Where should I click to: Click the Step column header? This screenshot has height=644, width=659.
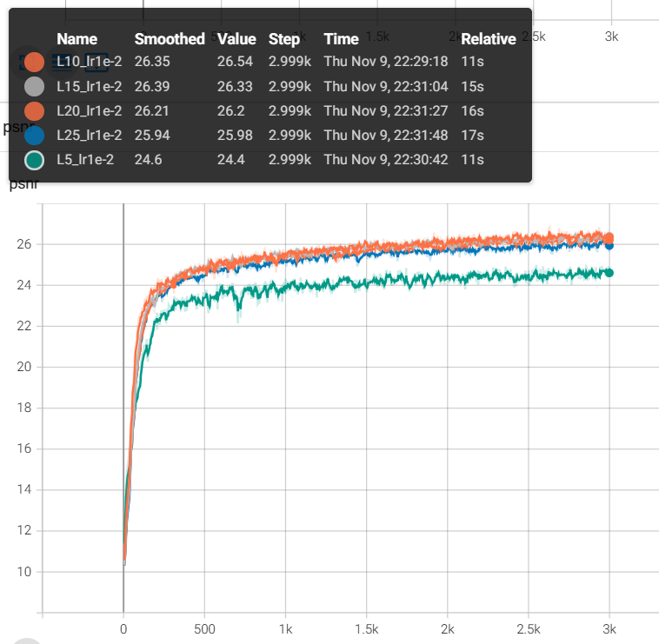click(x=283, y=39)
